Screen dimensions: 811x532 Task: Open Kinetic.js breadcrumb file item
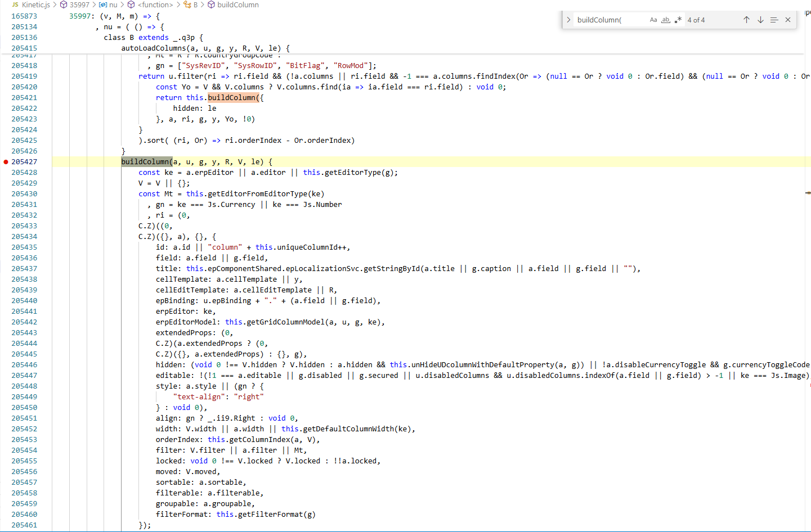click(35, 4)
